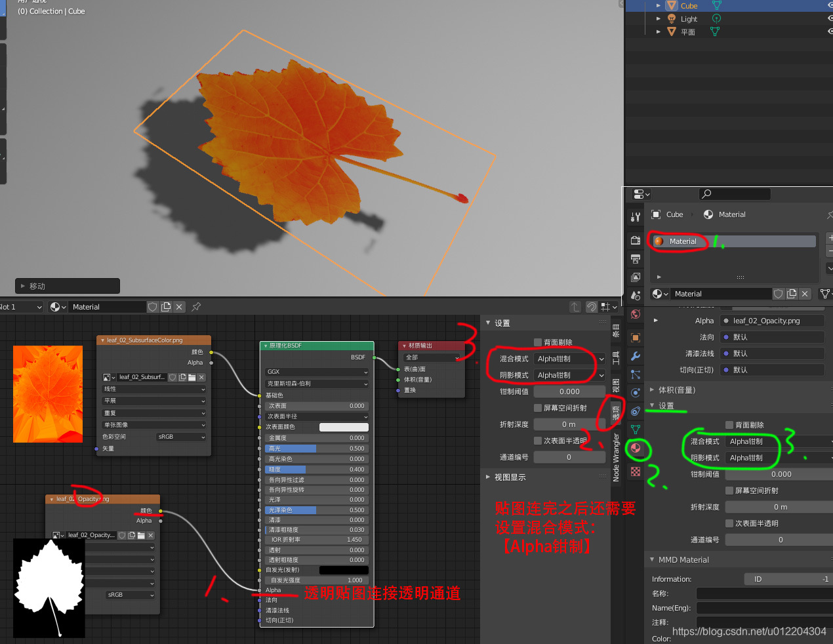
Task: Open the Scene properties tab icon
Action: tap(635, 295)
